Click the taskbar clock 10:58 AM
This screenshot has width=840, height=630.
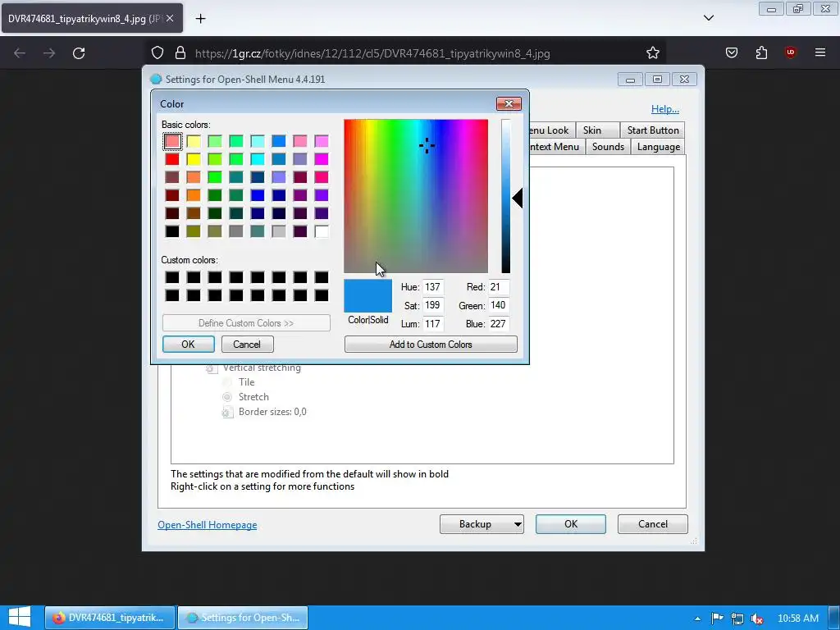[797, 619]
